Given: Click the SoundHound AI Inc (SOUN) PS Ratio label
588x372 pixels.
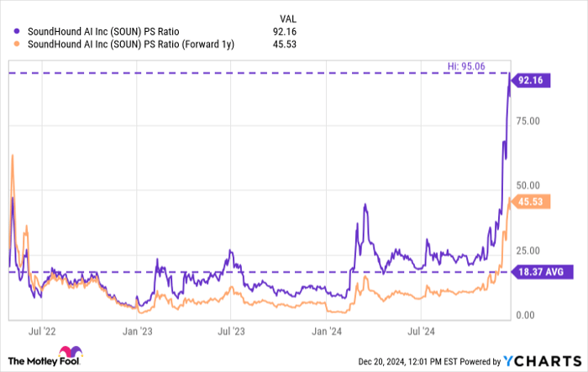Looking at the screenshot, I should point(103,32).
